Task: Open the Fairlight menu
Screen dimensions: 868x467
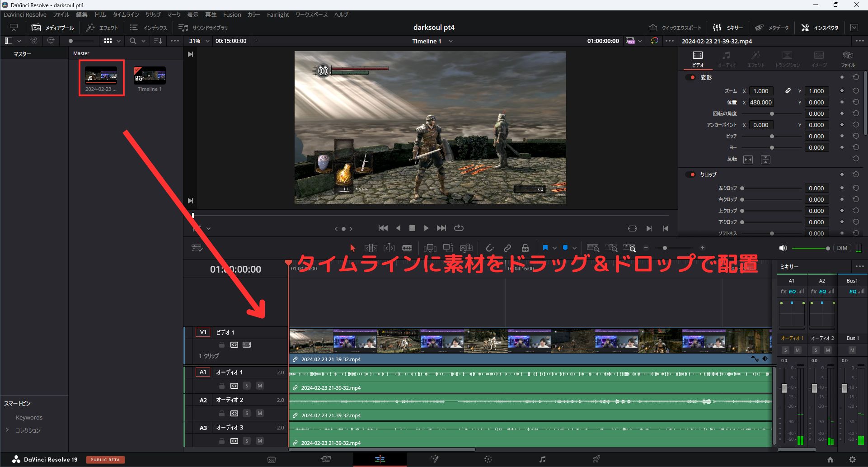Action: click(277, 14)
